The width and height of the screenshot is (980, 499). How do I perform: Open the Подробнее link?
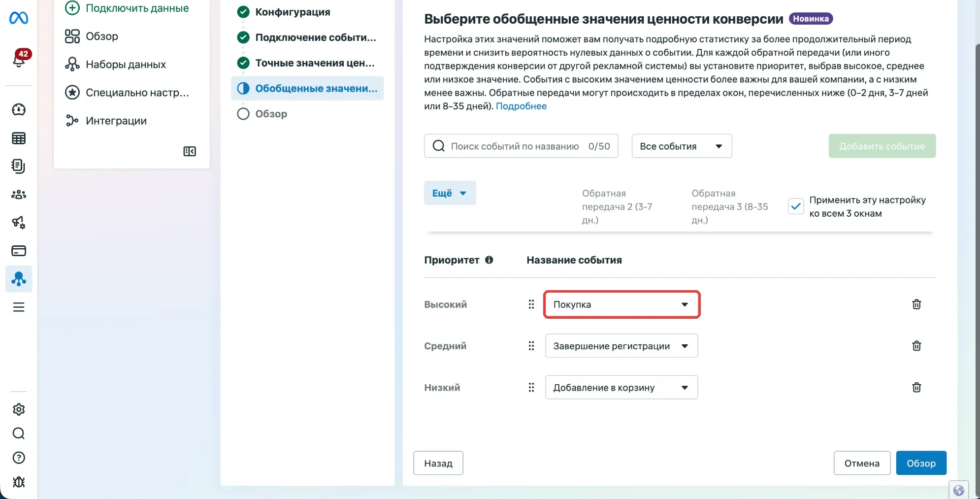[x=521, y=106]
